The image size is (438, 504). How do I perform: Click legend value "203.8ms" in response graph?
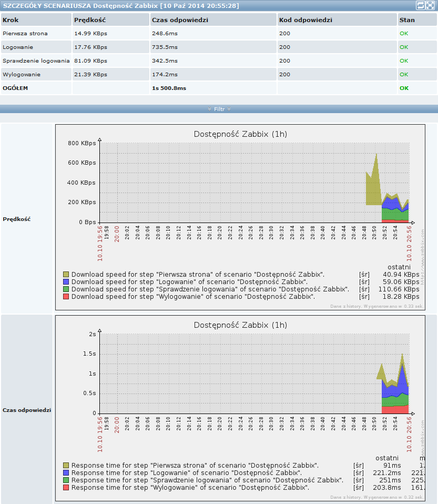point(387,488)
